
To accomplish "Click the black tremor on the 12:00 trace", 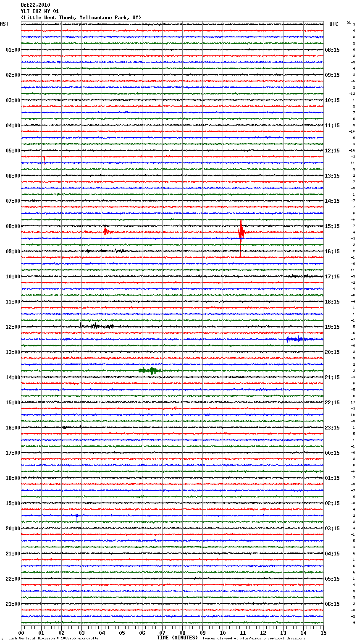I will 97,326.
